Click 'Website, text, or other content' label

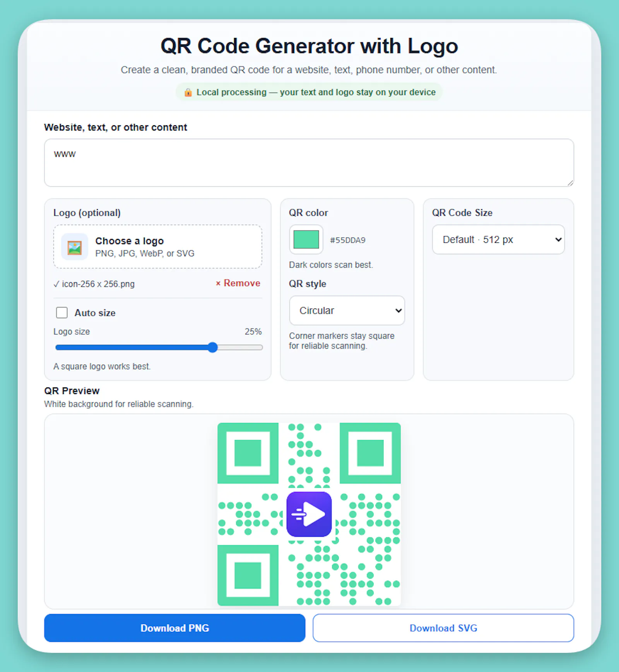click(x=115, y=127)
